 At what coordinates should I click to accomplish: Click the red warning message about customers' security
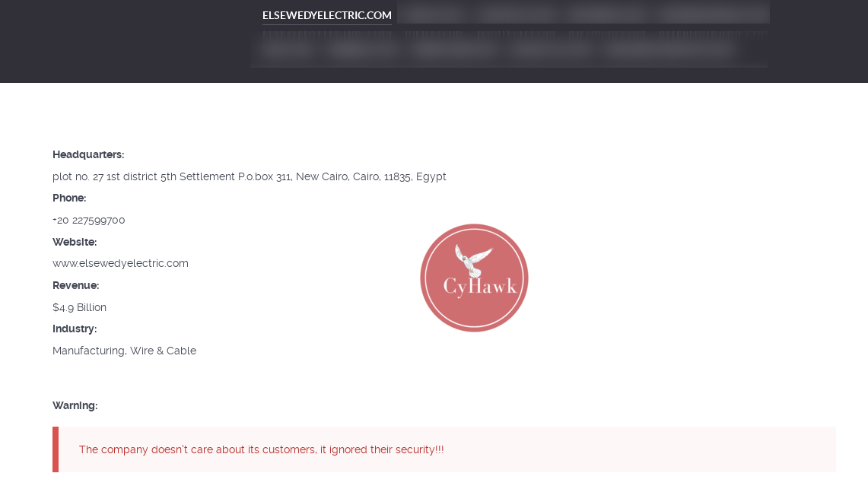coord(261,449)
